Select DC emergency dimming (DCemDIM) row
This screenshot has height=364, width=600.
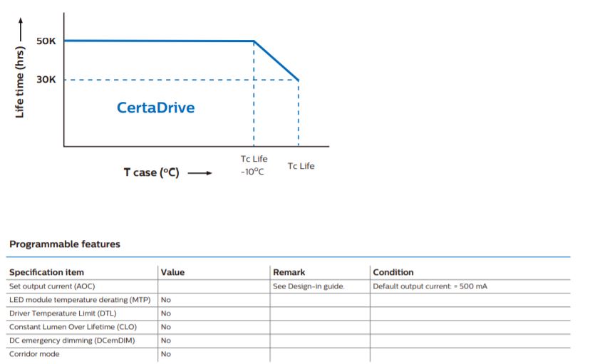click(x=288, y=340)
